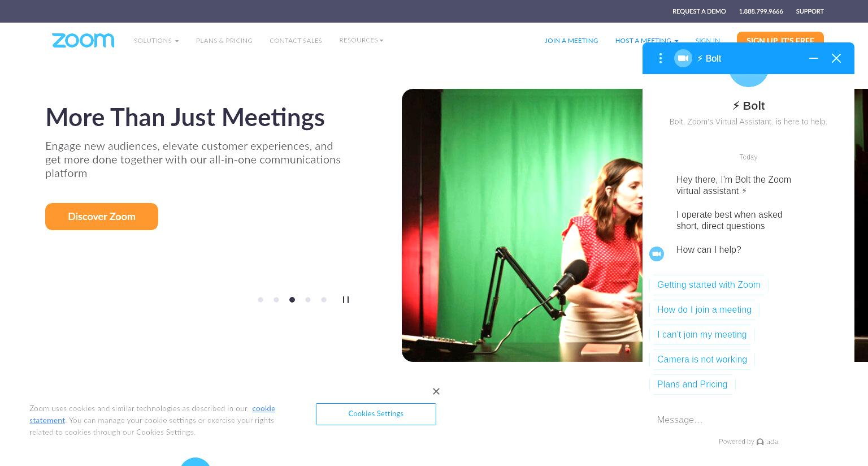Image resolution: width=868 pixels, height=466 pixels.
Task: Select the second carousel dot
Action: [x=276, y=300]
